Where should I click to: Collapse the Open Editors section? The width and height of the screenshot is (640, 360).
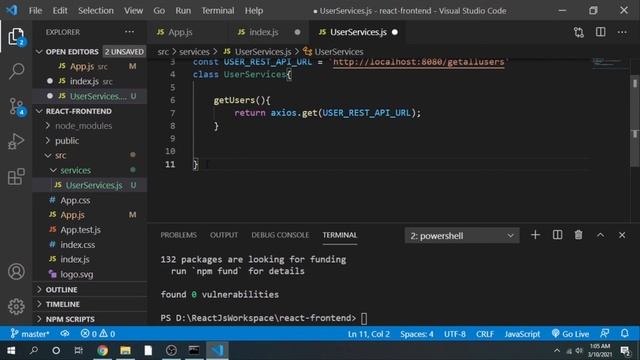coord(40,52)
